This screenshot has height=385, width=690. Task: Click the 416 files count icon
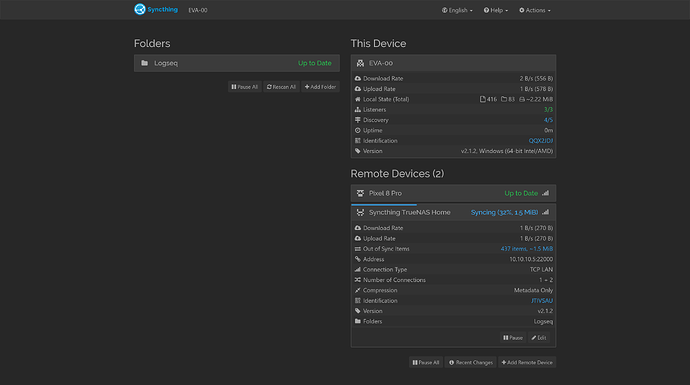(x=483, y=99)
